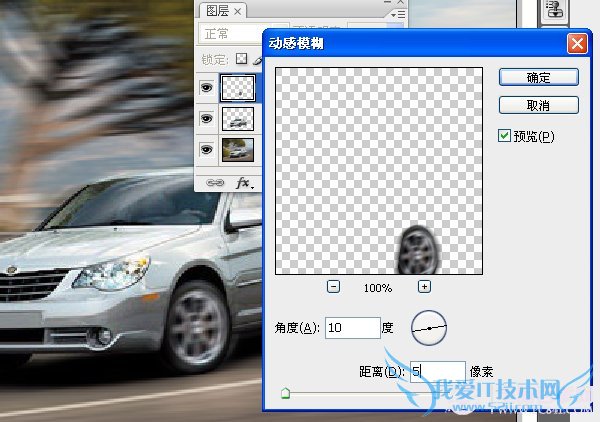Hide the middle car layer via eye icon
The width and height of the screenshot is (600, 422).
207,119
